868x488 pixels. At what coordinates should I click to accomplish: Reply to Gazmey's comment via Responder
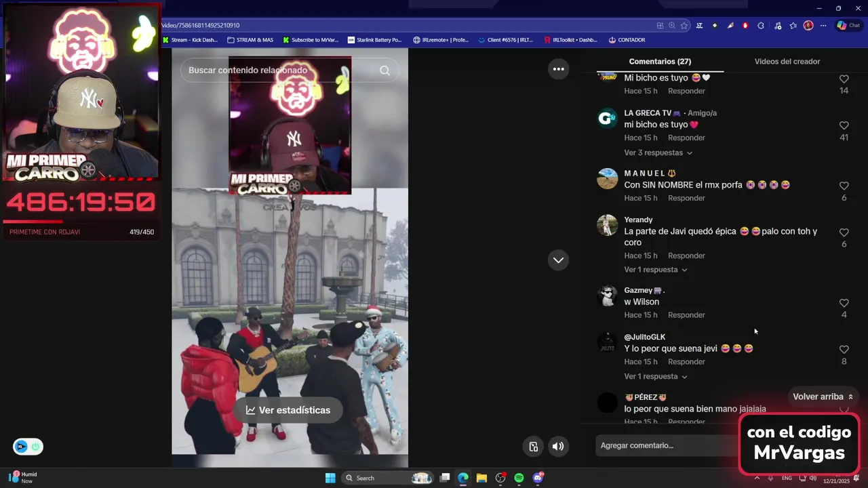(x=686, y=315)
